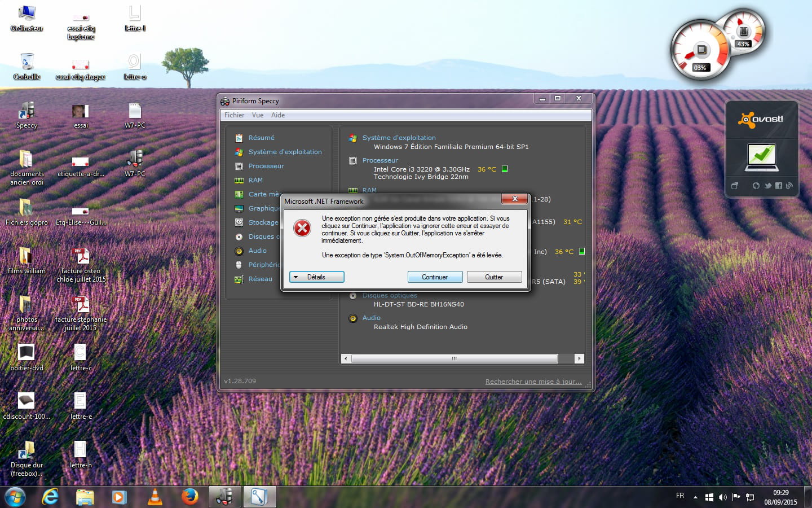This screenshot has width=812, height=508.
Task: Open the Fichier menu in Speccy
Action: click(x=234, y=115)
